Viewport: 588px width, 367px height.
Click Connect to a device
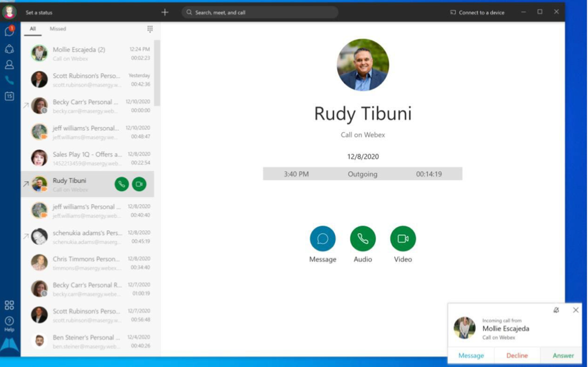[x=477, y=12]
